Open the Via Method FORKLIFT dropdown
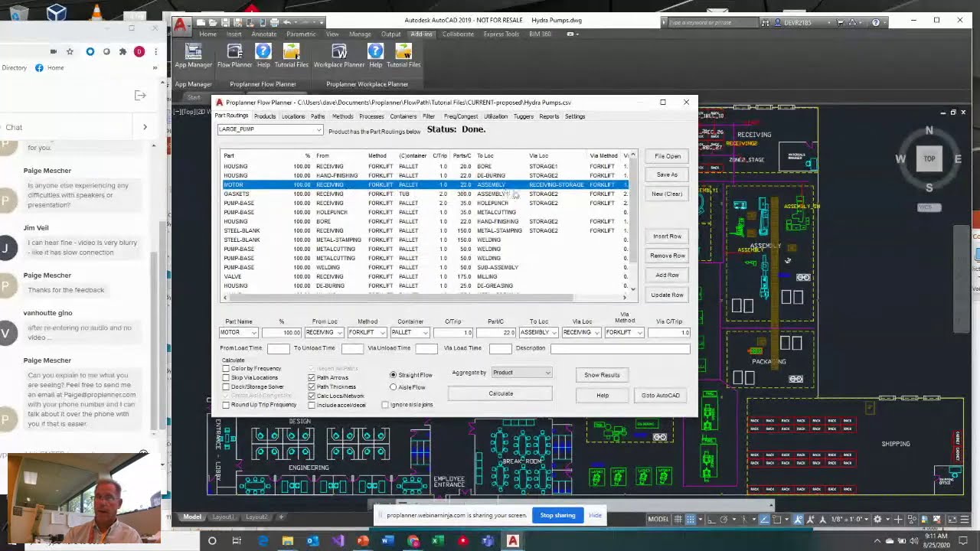The width and height of the screenshot is (980, 551). click(624, 332)
